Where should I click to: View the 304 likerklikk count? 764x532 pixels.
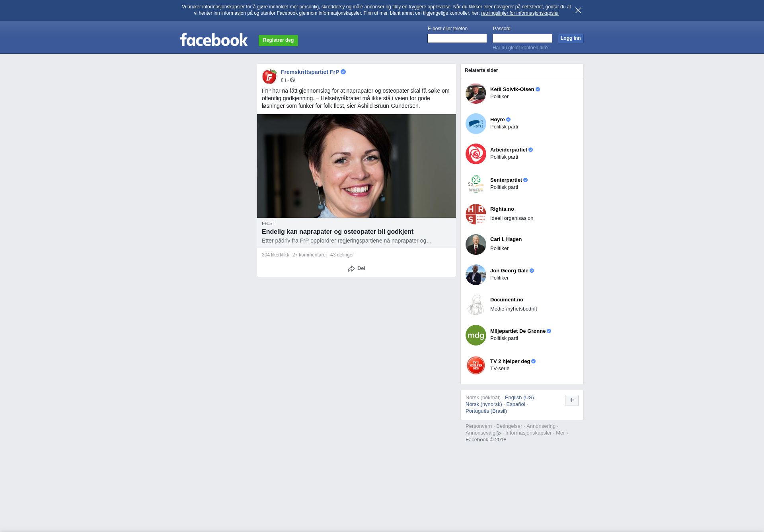275,255
